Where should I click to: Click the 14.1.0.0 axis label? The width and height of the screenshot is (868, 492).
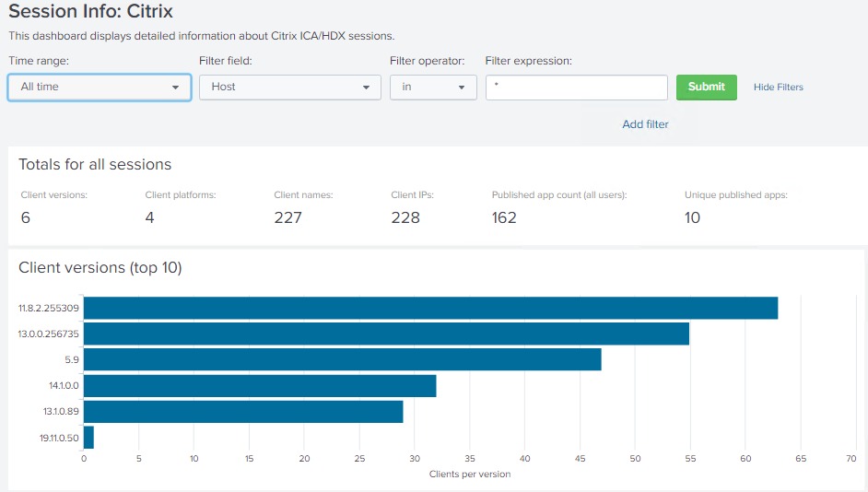tap(65, 386)
